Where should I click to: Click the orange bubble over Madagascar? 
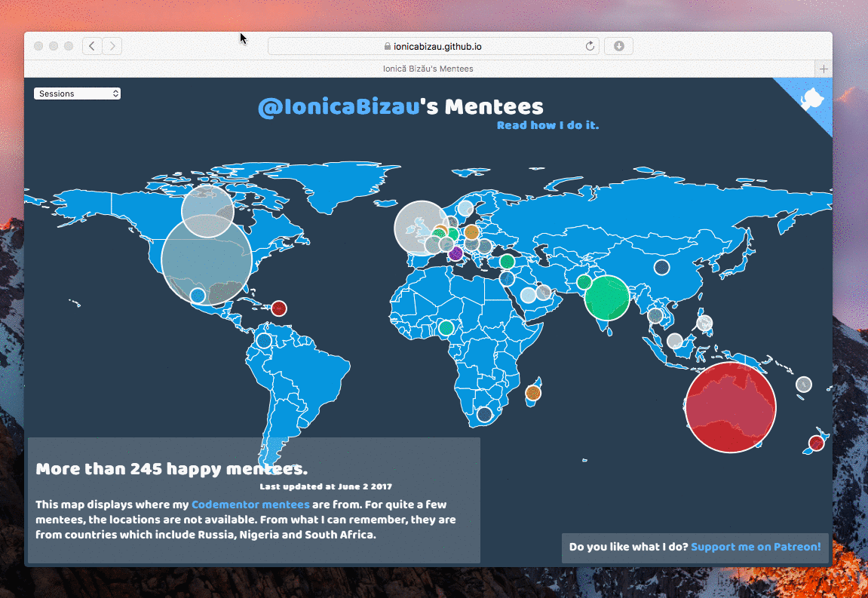pyautogui.click(x=532, y=393)
